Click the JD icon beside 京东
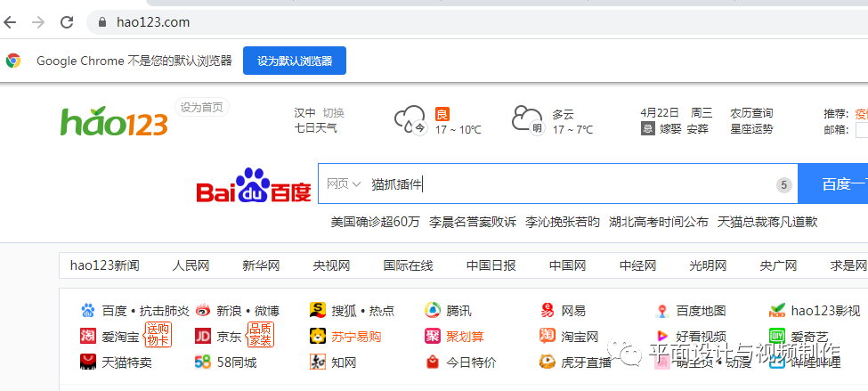Viewport: 868px width, 391px height. (x=203, y=336)
